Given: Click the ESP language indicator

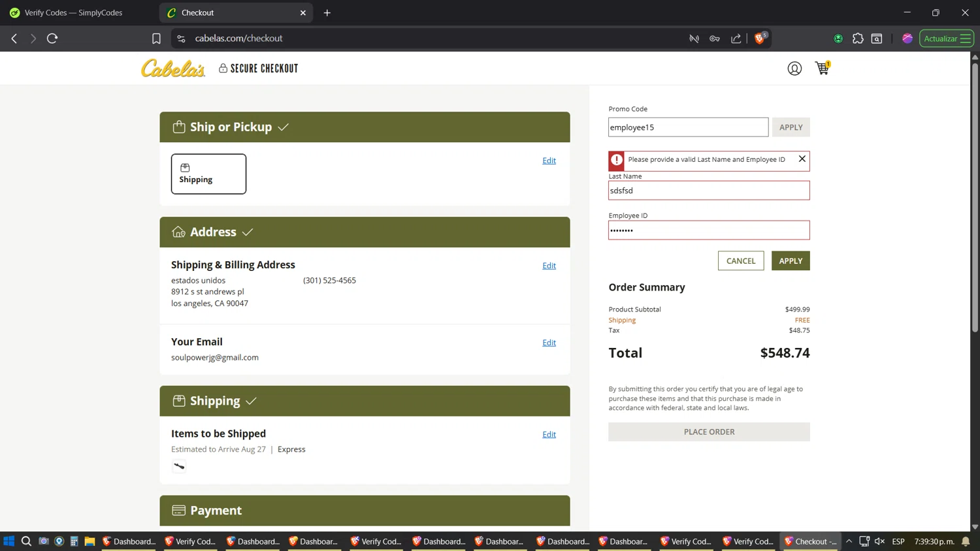Looking at the screenshot, I should [x=898, y=541].
